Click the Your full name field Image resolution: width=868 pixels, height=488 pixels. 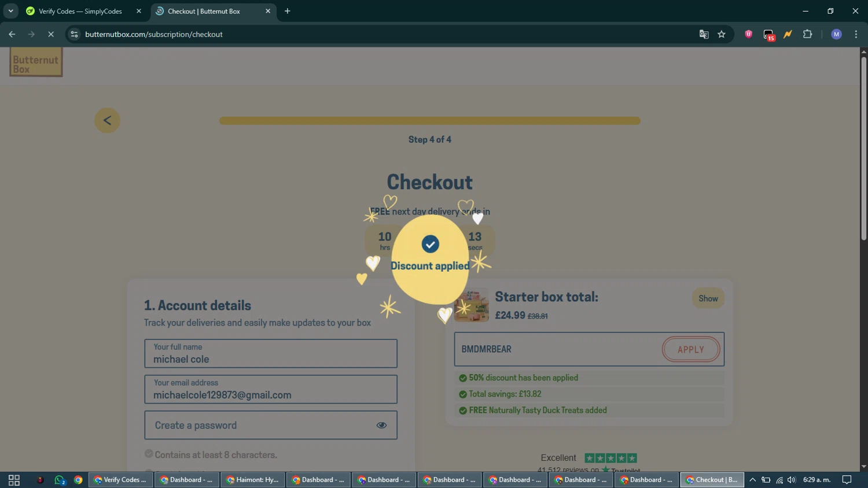(271, 353)
